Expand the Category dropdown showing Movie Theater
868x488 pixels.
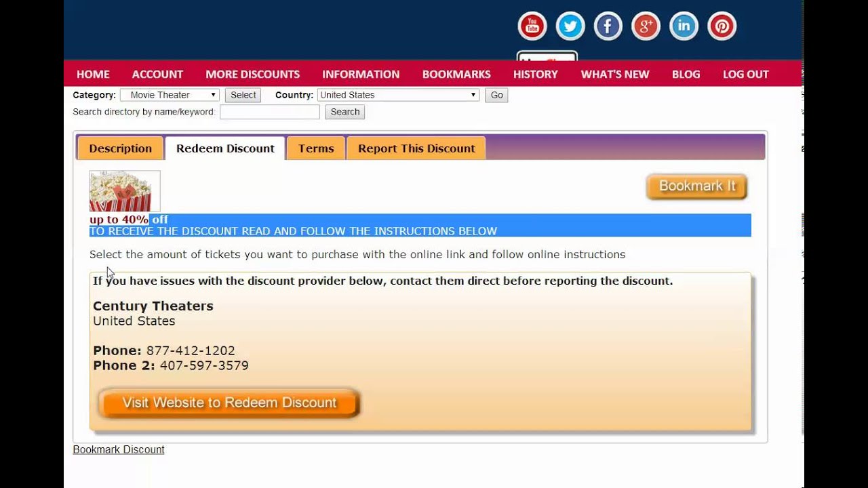point(170,95)
